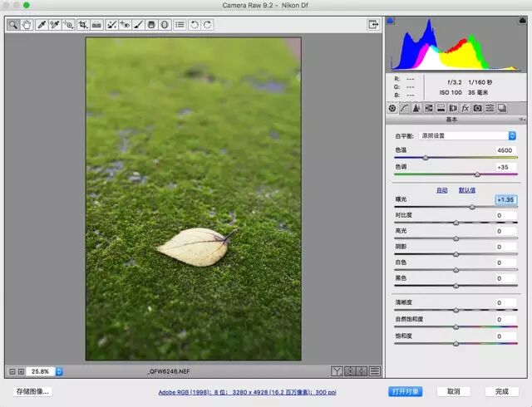Switch to the Basic panel tab
The width and height of the screenshot is (532, 407).
[392, 108]
